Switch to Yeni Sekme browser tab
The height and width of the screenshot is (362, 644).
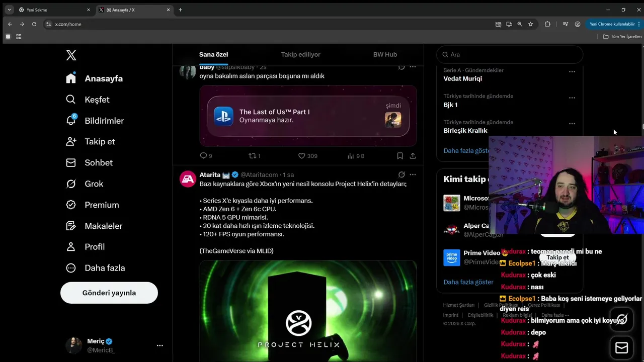point(54,10)
